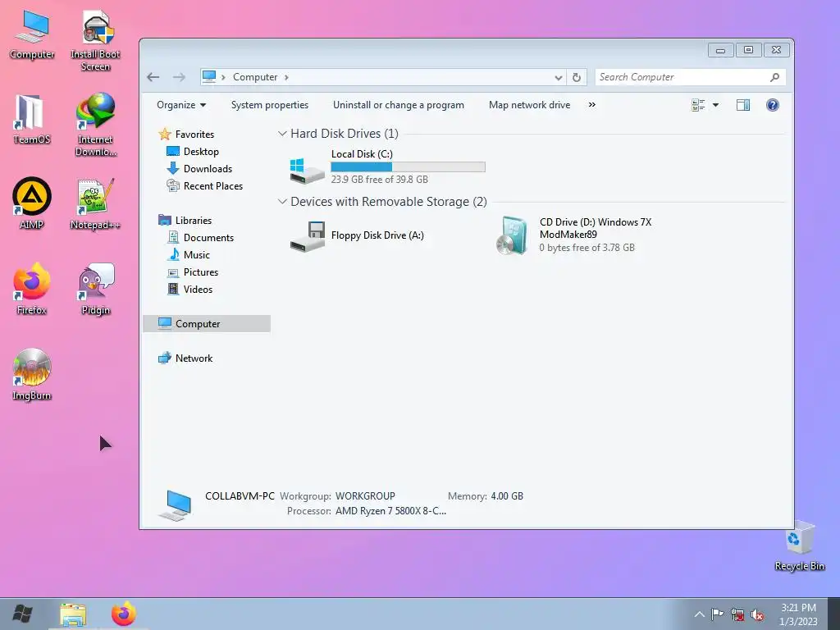
Task: Open Recent Places in Favorites
Action: 204,186
